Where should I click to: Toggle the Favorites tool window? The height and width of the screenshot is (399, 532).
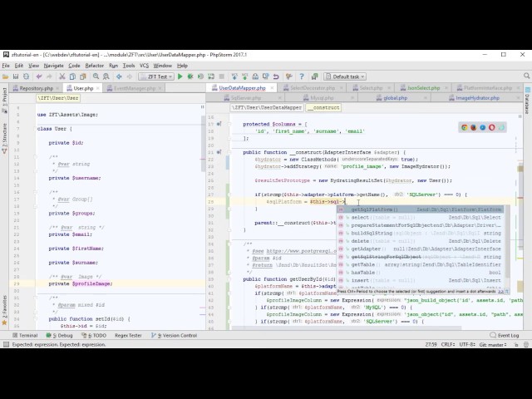pyautogui.click(x=4, y=310)
